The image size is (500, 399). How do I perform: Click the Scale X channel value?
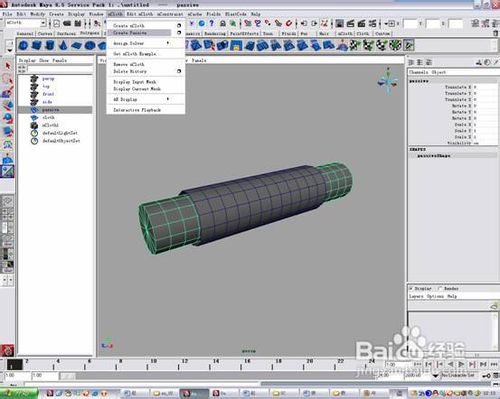tap(485, 124)
